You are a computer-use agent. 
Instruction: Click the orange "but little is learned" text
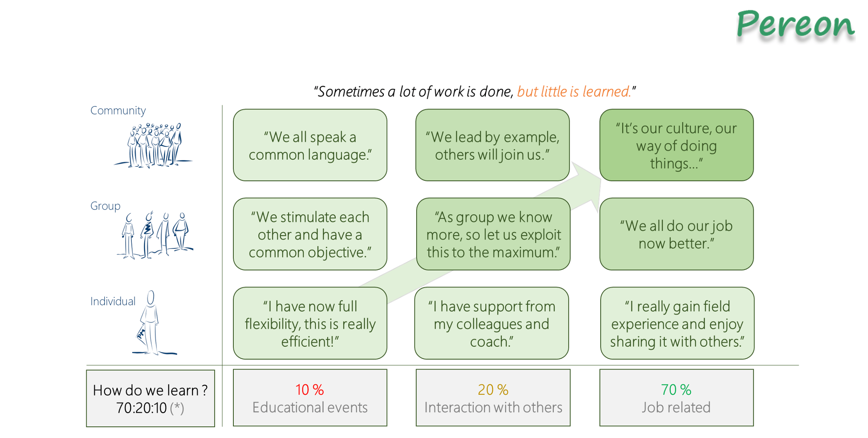click(574, 92)
